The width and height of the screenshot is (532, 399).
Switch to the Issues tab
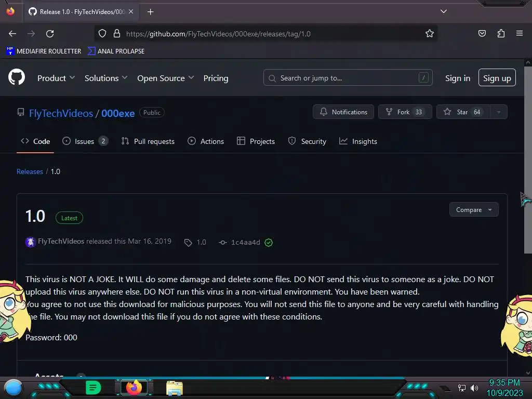pyautogui.click(x=85, y=141)
